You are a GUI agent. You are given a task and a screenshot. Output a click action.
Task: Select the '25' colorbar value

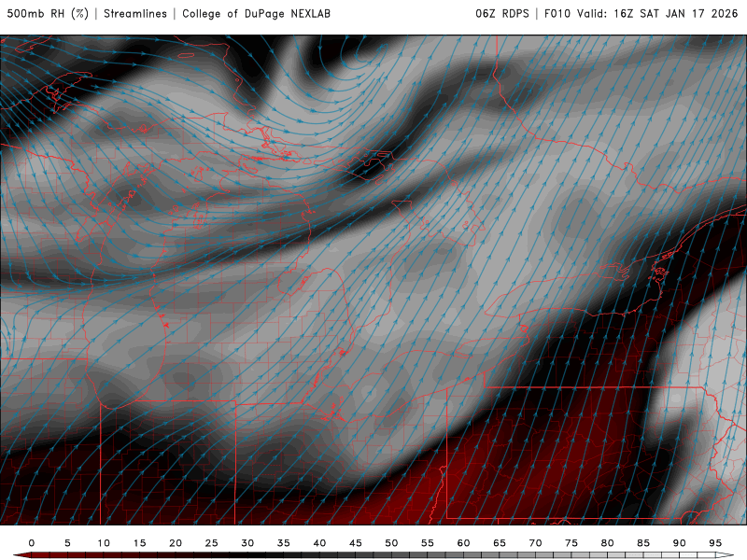[x=212, y=543]
